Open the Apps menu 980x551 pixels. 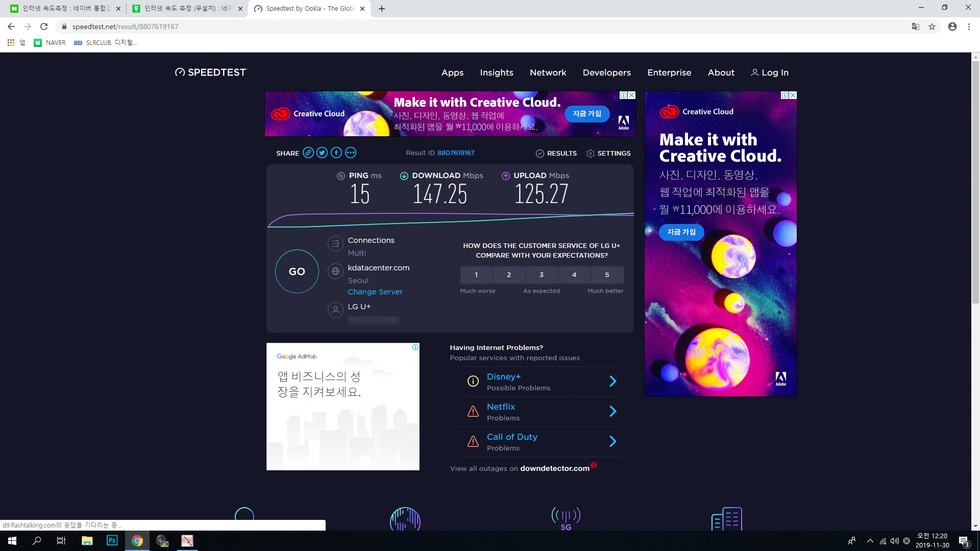(452, 72)
